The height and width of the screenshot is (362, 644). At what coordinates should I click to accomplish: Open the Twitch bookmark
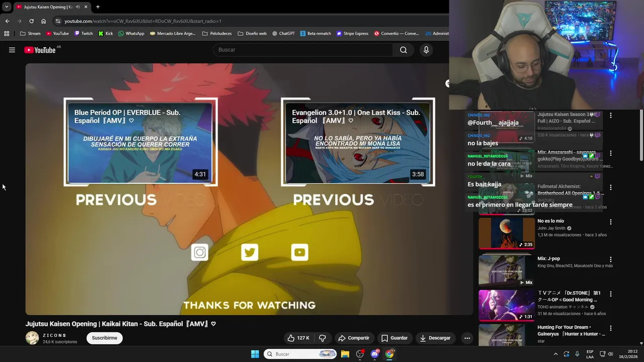pyautogui.click(x=84, y=34)
